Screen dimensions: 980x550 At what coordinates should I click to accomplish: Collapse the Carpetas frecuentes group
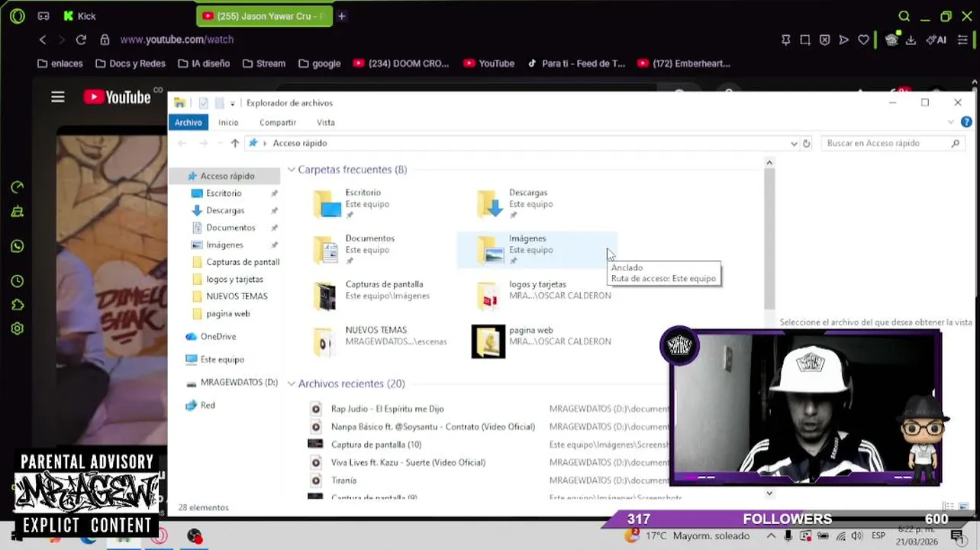[x=292, y=170]
